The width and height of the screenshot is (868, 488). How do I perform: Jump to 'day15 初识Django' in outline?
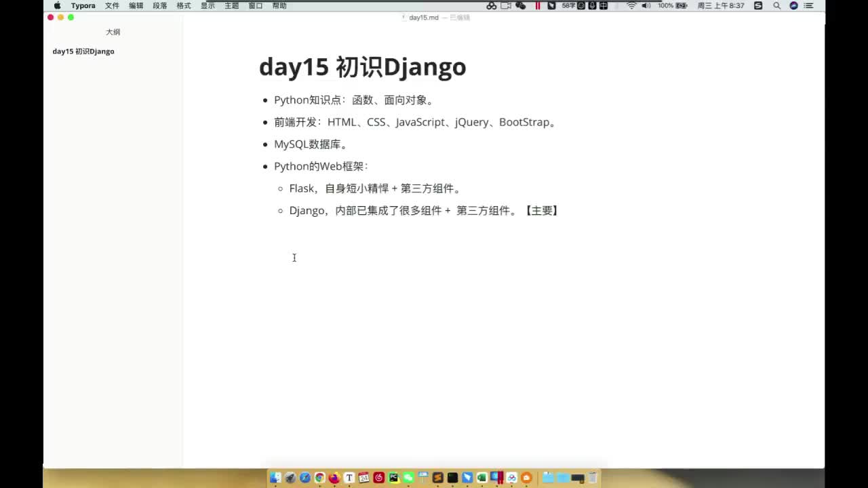(x=83, y=52)
